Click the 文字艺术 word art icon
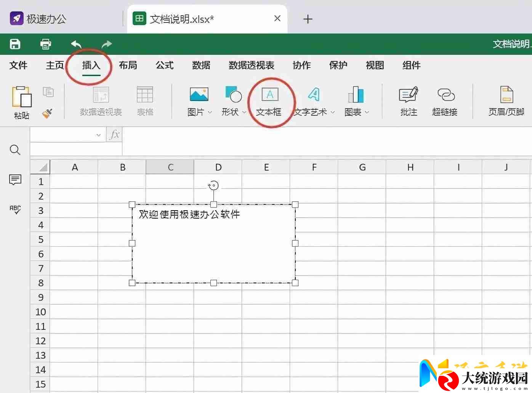 point(314,94)
